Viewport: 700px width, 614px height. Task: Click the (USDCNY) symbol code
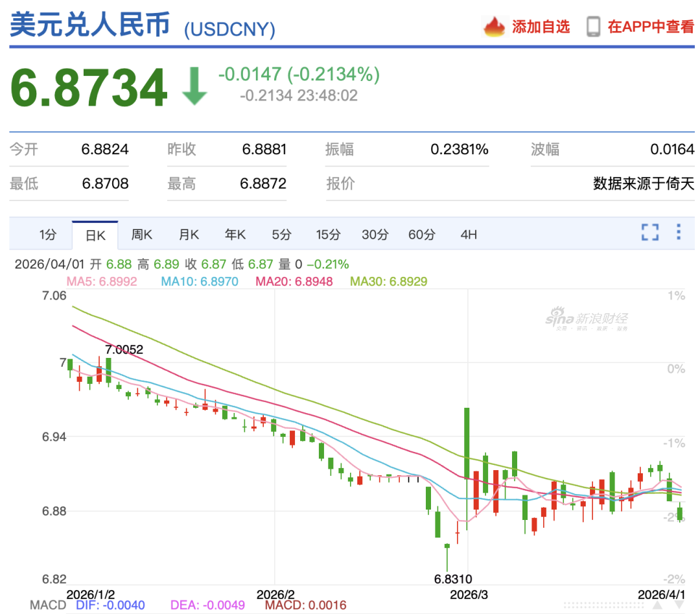[229, 29]
